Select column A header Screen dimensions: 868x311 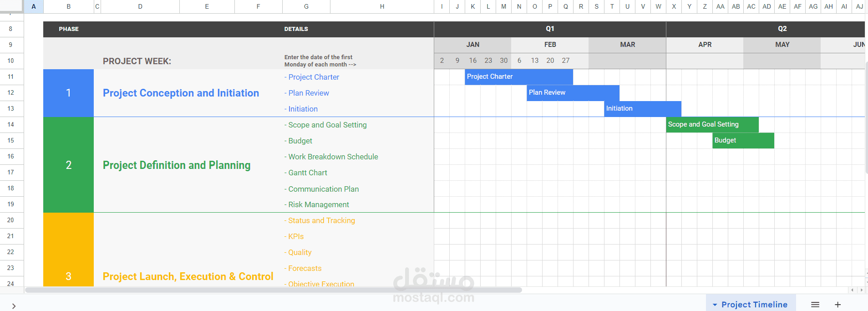click(x=34, y=6)
